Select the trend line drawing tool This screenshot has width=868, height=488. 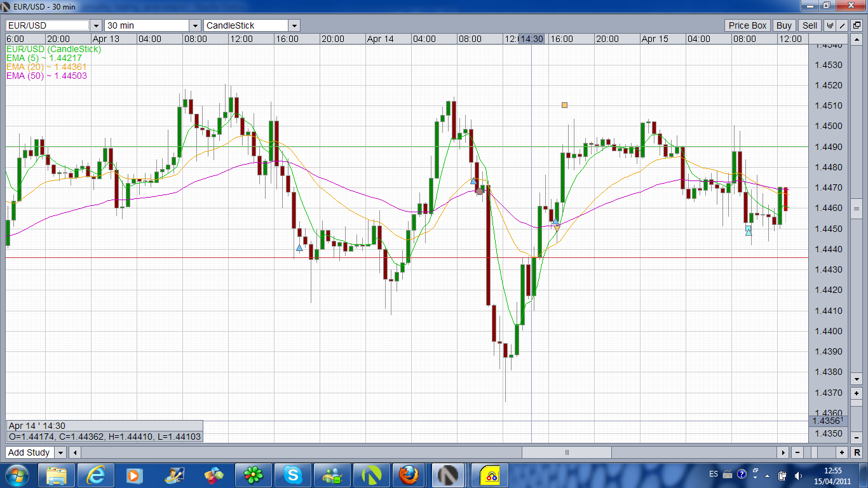(843, 25)
